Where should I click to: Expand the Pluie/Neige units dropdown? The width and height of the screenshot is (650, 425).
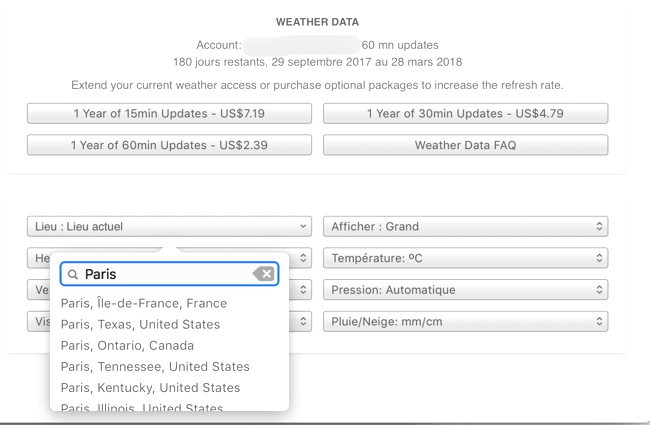point(465,322)
